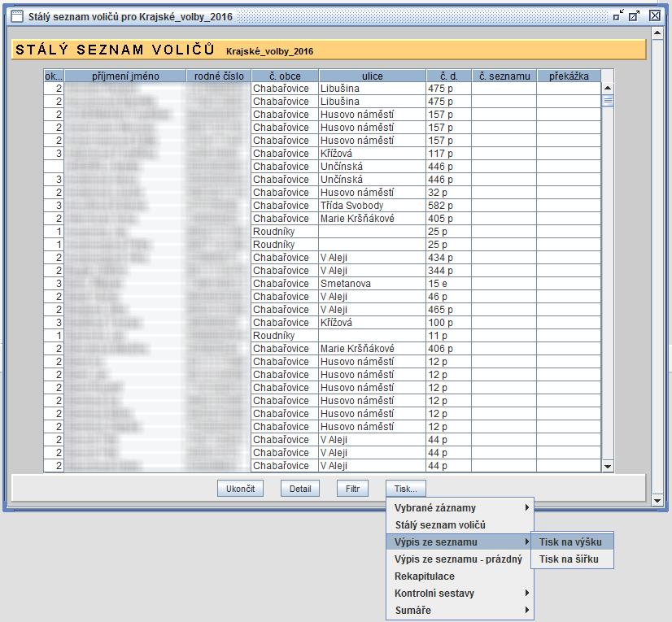Open the Detail button
The image size is (672, 622).
300,489
